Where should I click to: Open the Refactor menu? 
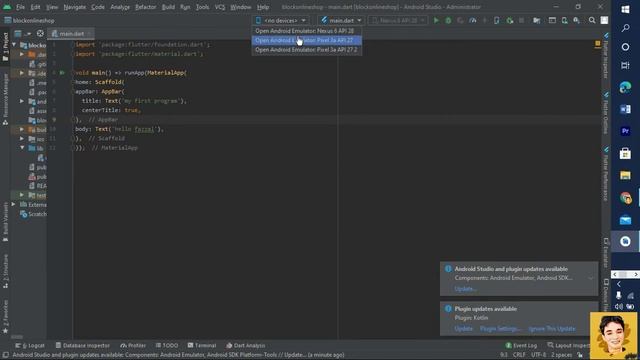pos(145,7)
